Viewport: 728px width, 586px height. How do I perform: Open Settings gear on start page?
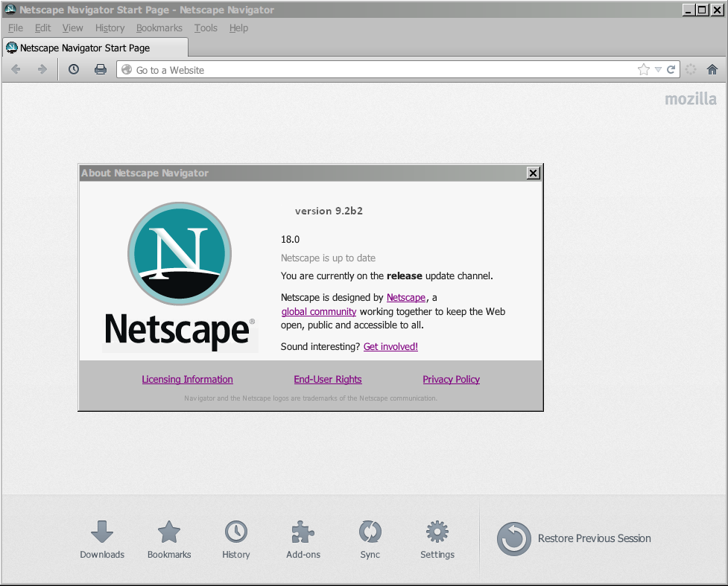[x=437, y=540]
